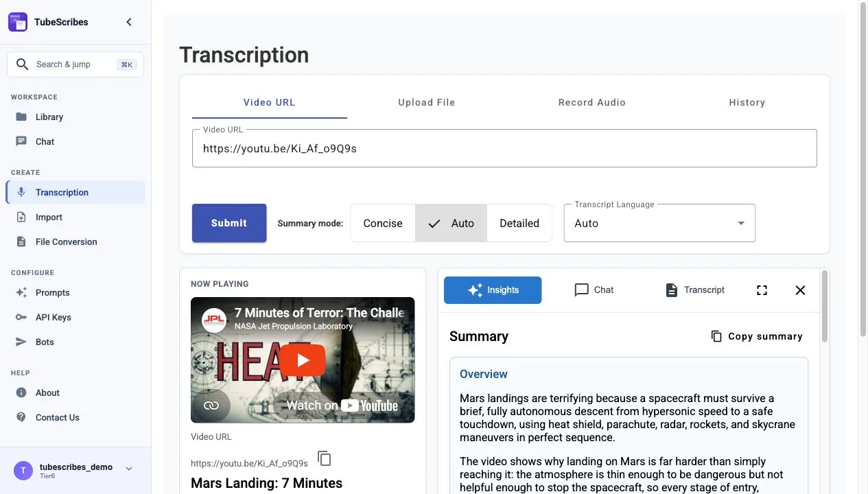
Task: Click Watch on YouTube
Action: [x=342, y=405]
